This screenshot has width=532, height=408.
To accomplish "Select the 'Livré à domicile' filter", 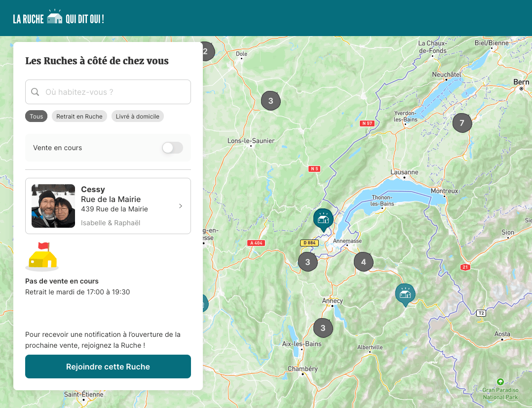I will coord(137,116).
